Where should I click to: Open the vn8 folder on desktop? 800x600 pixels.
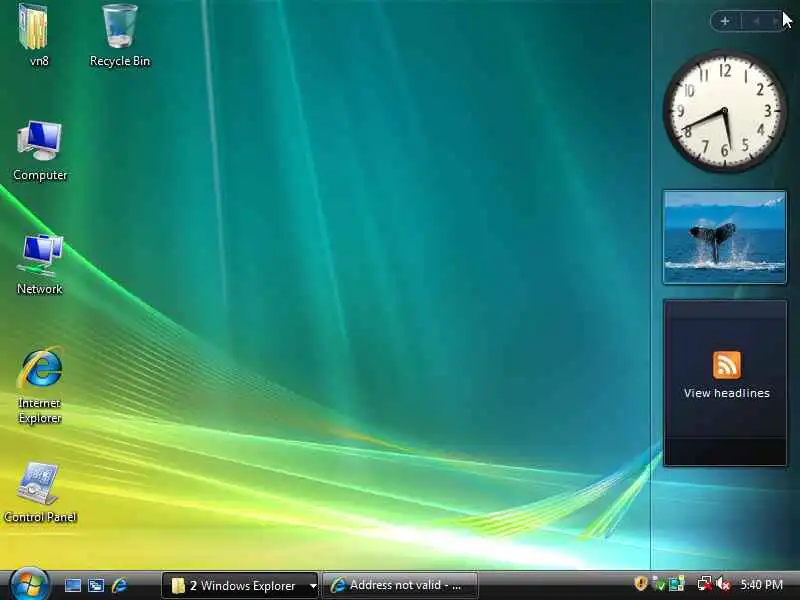[x=36, y=35]
